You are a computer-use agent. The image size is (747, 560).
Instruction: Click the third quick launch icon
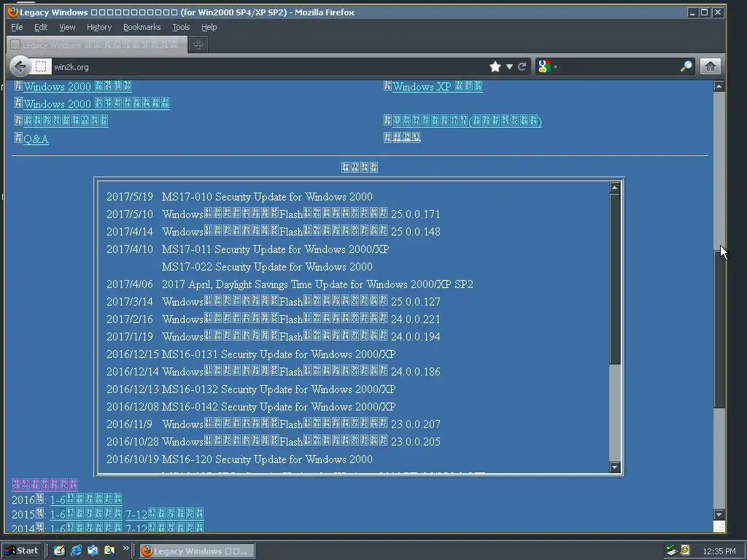click(93, 551)
